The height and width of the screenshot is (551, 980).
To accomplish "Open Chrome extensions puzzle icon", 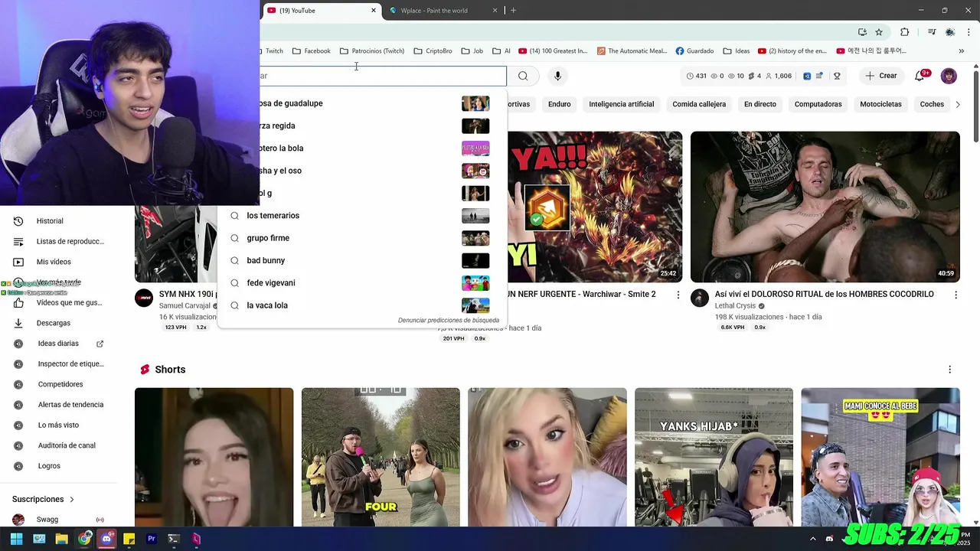I will 904,32.
